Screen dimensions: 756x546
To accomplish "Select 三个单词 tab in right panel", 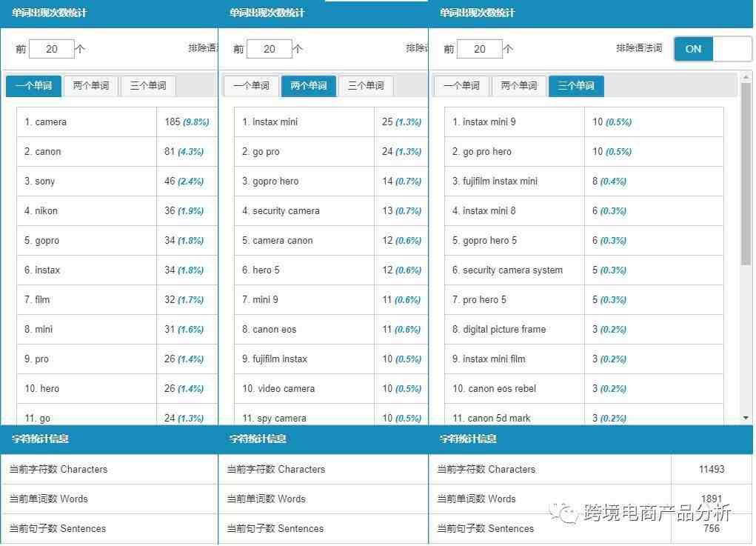I will (576, 86).
